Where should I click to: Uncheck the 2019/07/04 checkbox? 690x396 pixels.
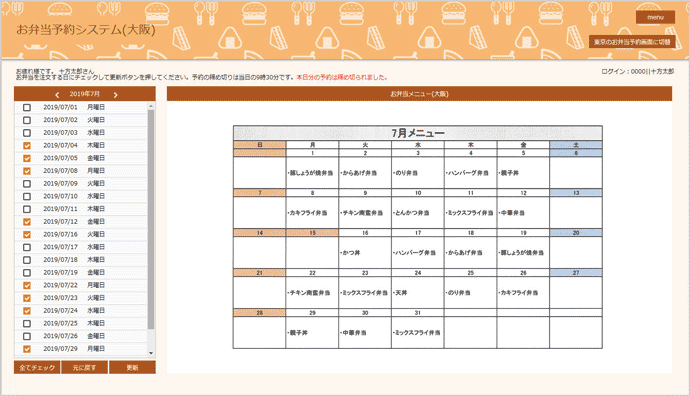(x=27, y=146)
